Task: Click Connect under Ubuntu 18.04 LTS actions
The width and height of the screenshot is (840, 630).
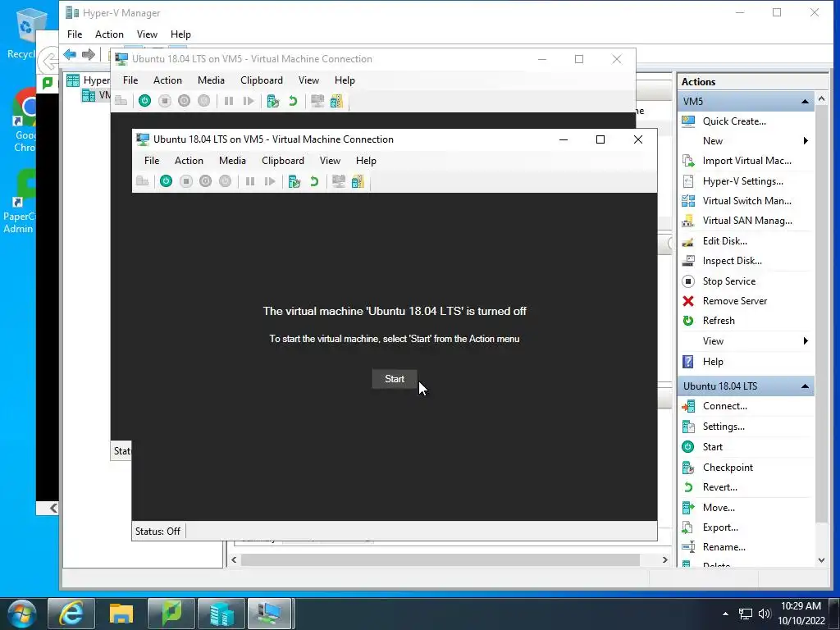Action: tap(725, 406)
